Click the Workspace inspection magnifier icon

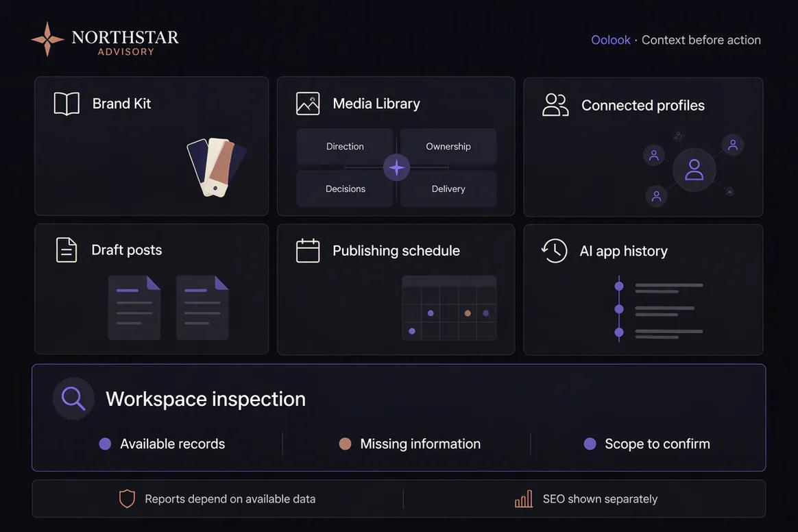pyautogui.click(x=73, y=398)
